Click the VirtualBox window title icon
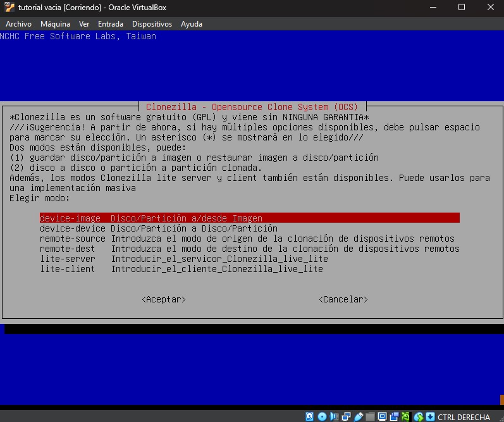 [x=9, y=7]
